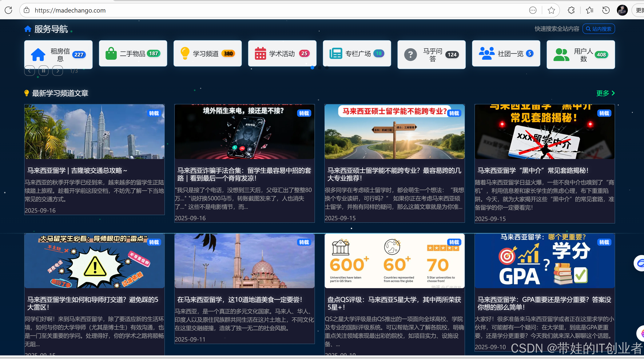The image size is (644, 359).
Task: Click the 租房信息 label
Action: (60, 55)
